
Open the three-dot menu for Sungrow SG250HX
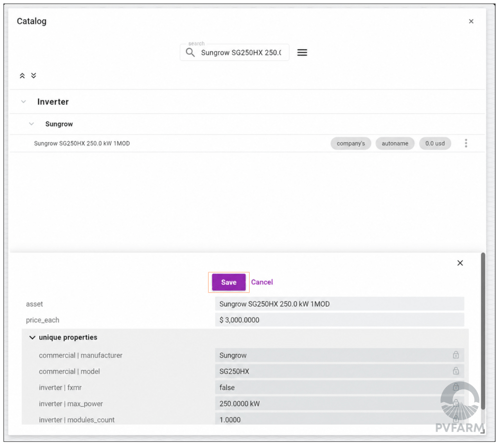pyautogui.click(x=466, y=143)
